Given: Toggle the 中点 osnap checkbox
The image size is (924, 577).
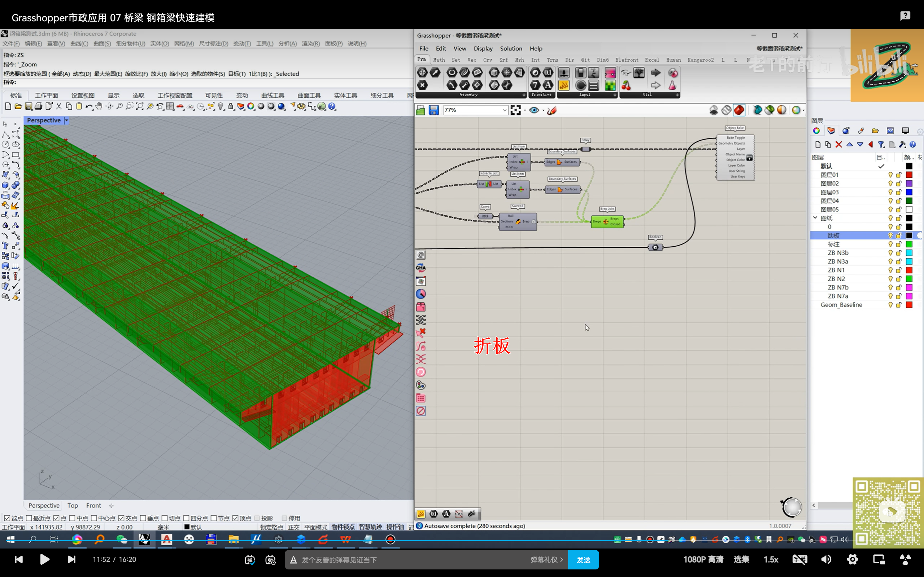Looking at the screenshot, I should (x=72, y=518).
